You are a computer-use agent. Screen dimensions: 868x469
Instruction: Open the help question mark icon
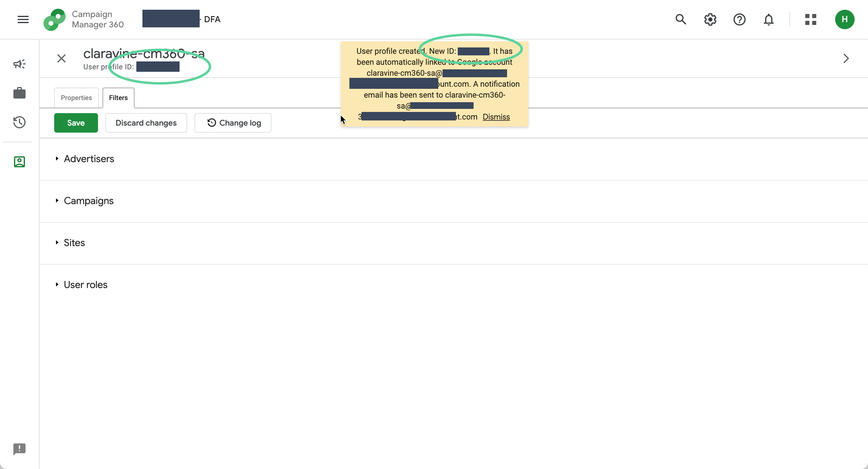point(739,19)
